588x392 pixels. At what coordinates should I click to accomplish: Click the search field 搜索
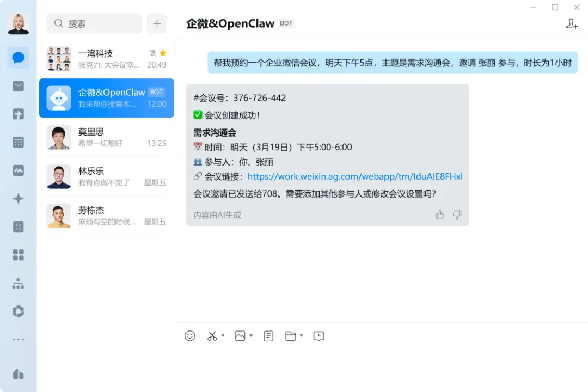[x=95, y=23]
